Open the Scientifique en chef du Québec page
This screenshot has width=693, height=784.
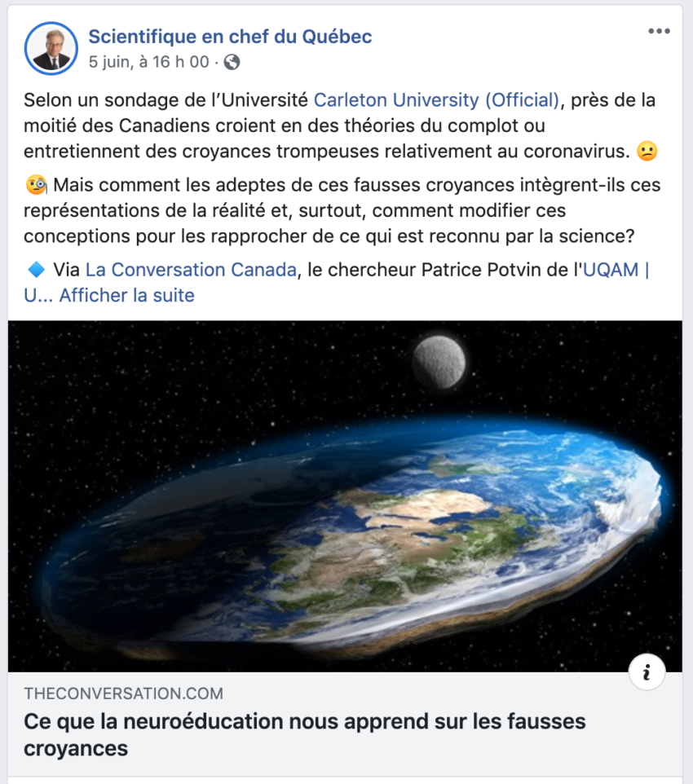(x=230, y=37)
